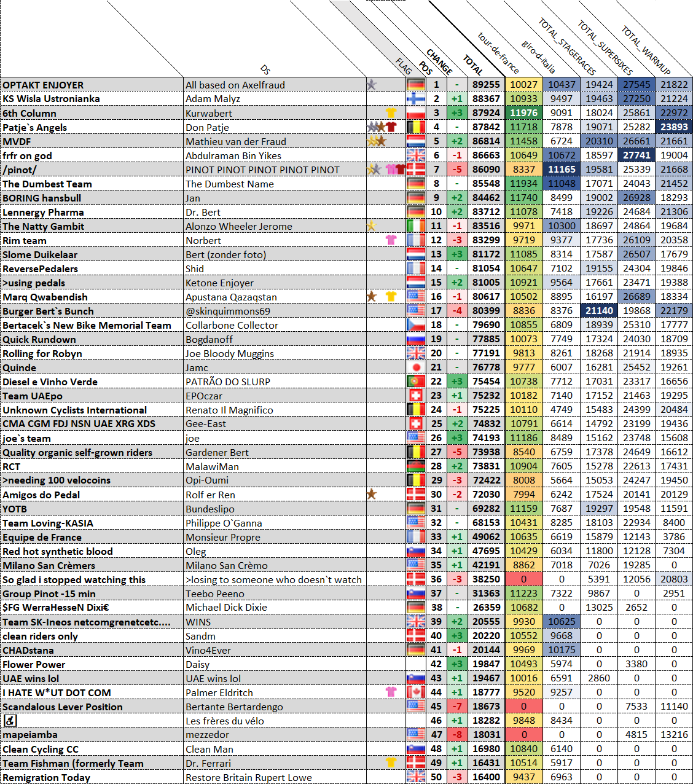Image resolution: width=693 pixels, height=784 pixels.
Task: Click the Japanese flag in the Quinde row
Action: point(416,367)
